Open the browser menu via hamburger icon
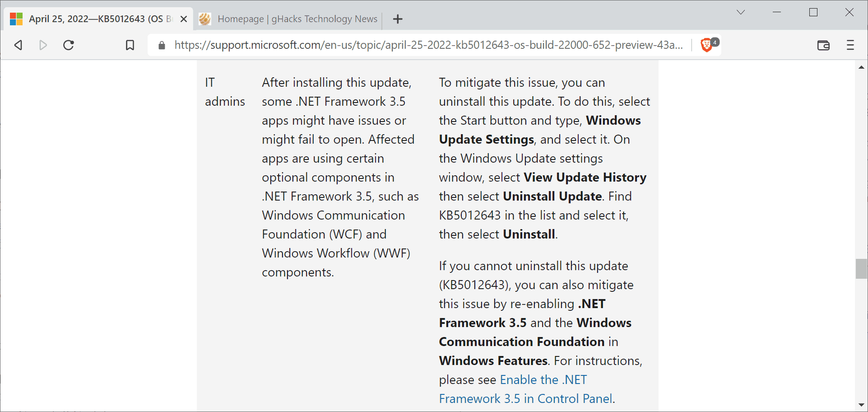Screen dimensions: 868x412 (850, 45)
